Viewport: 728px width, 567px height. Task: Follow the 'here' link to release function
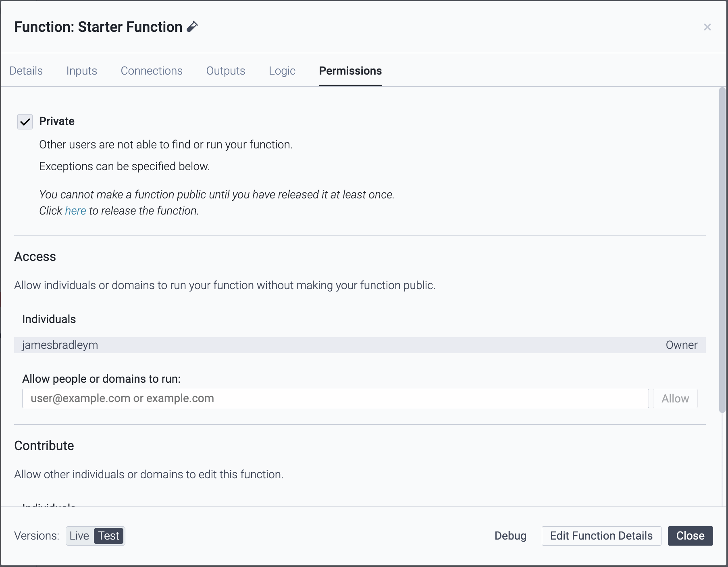[x=75, y=211]
